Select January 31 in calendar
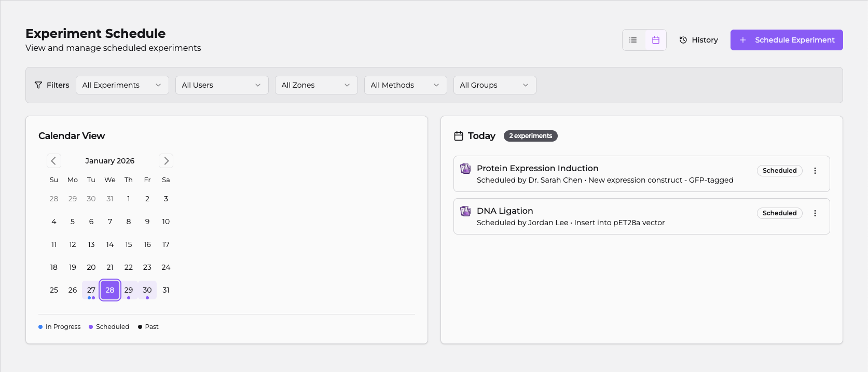 (x=166, y=290)
